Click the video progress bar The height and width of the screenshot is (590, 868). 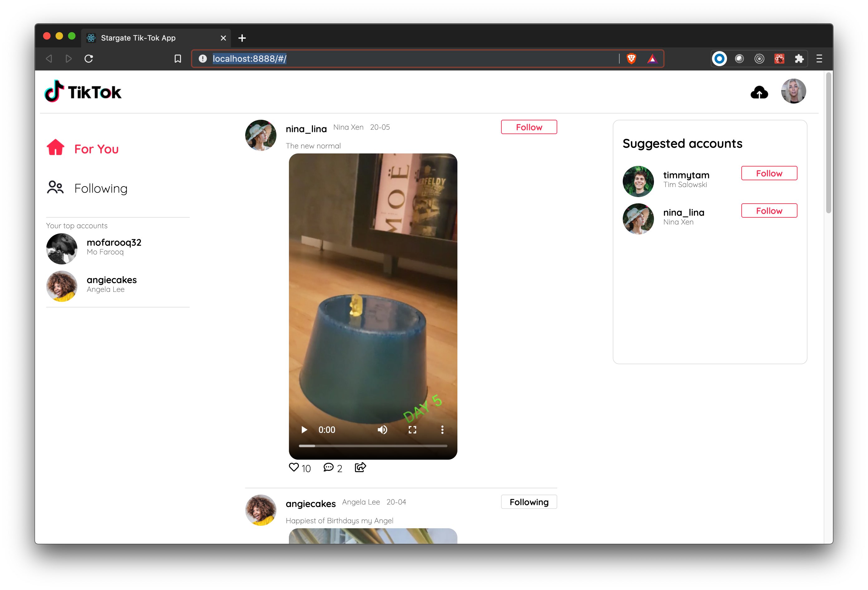[x=373, y=446]
